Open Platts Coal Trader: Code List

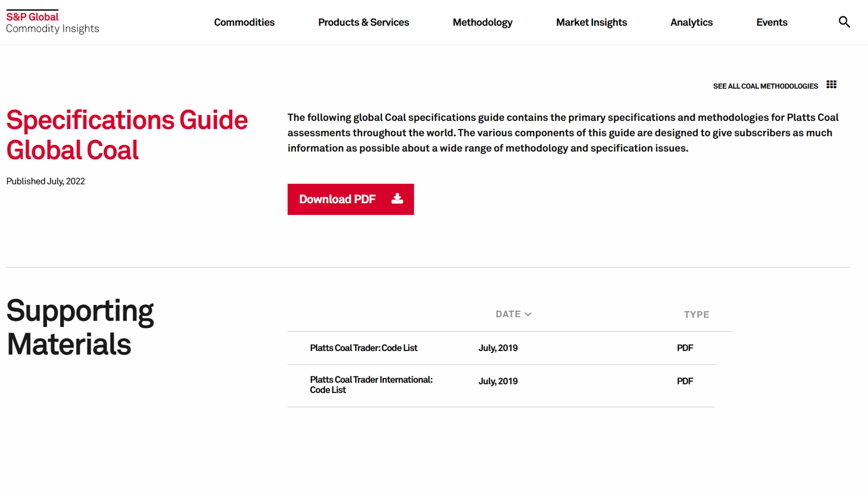364,348
